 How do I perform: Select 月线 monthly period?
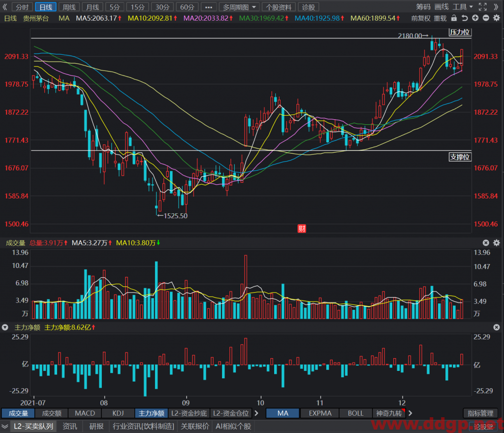93,7
